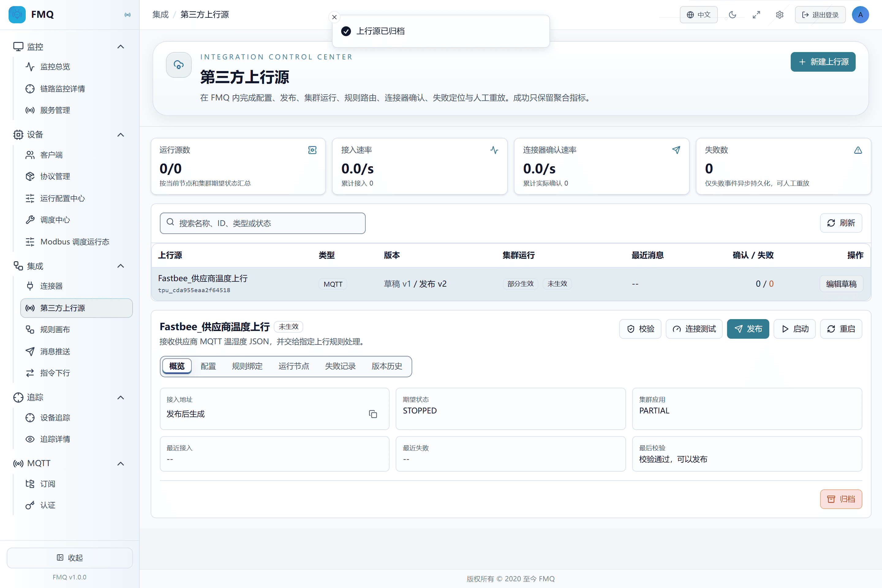Dismiss the 上行源已归档 notification
The height and width of the screenshot is (588, 882).
(x=334, y=17)
